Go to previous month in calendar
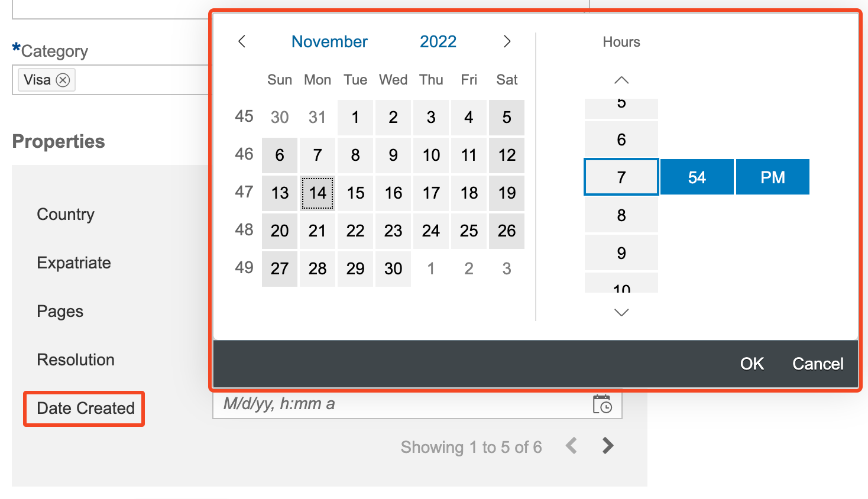 click(x=242, y=41)
